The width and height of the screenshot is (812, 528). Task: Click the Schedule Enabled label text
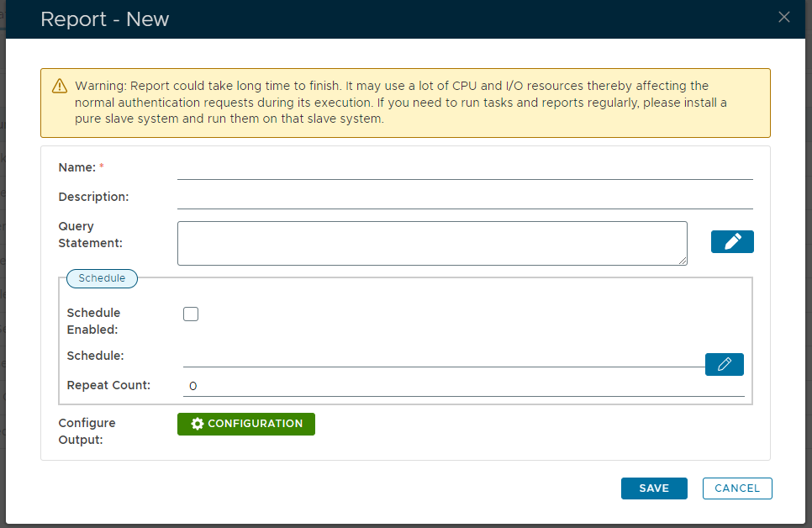pos(93,321)
